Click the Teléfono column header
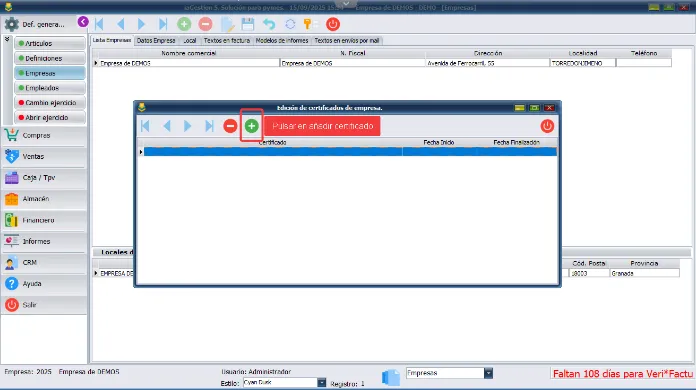Screen dimensions: 696x390 (x=644, y=53)
